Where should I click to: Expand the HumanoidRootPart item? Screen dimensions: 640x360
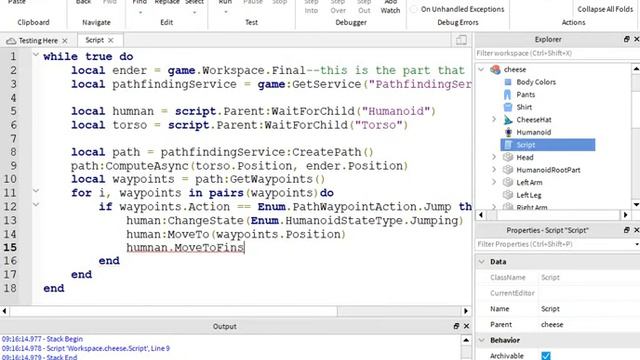coord(494,170)
